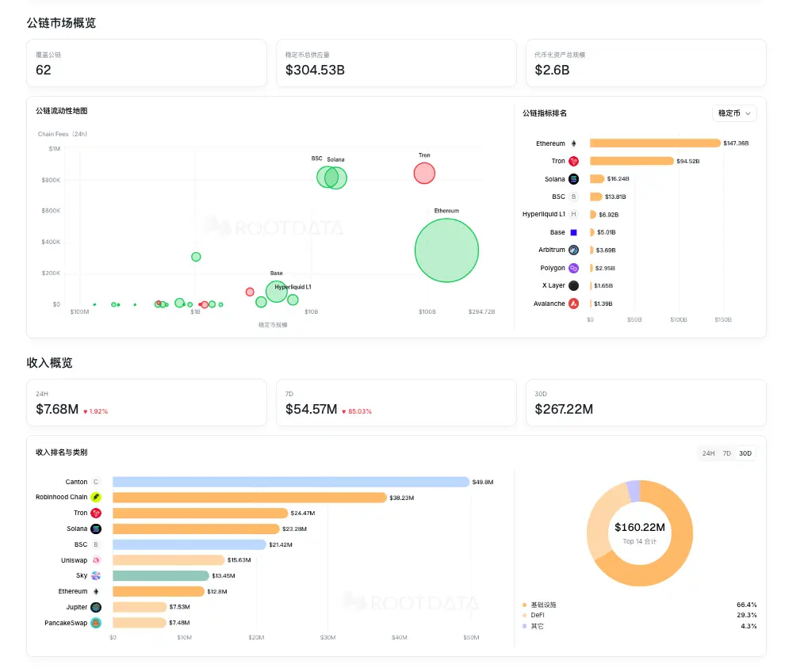Click the BSC $21.42M revenue bar
Image resolution: width=804 pixels, height=672 pixels.
(190, 544)
